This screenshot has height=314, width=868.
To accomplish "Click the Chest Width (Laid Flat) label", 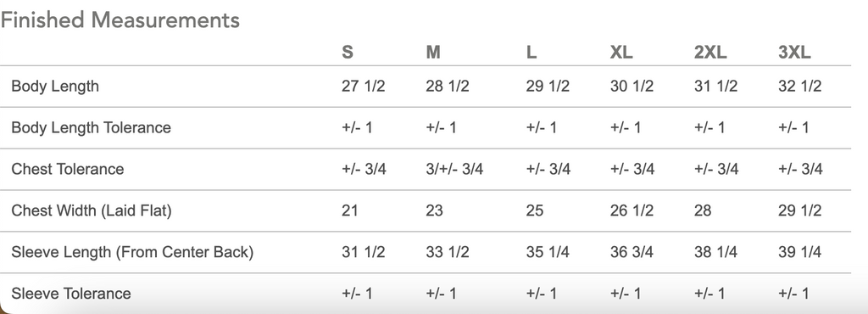I will click(x=92, y=210).
